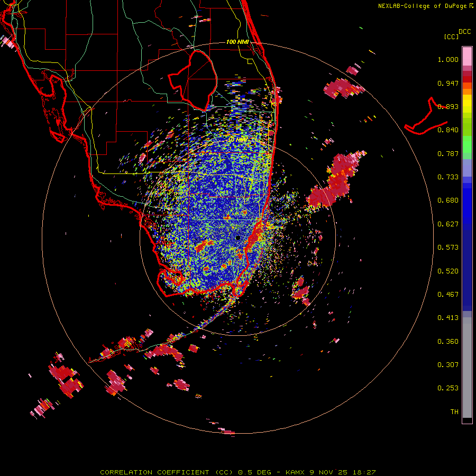
Task: Select the 0.467 scale value
Action: pos(448,295)
